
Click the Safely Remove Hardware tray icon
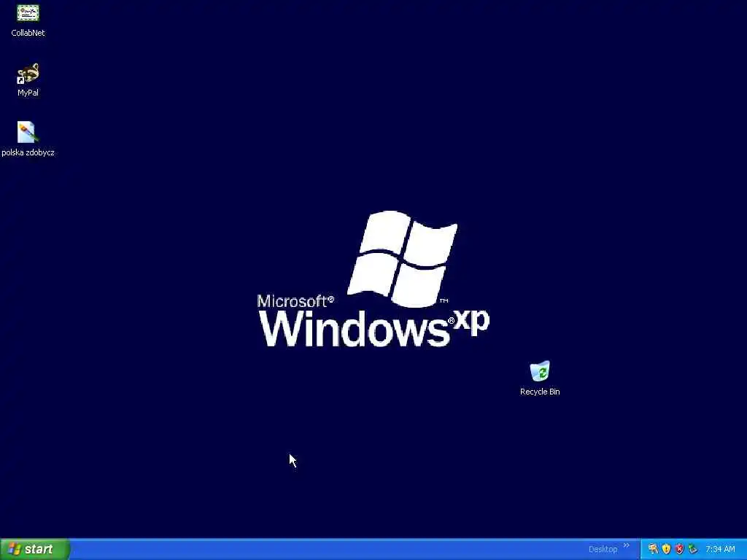click(693, 549)
